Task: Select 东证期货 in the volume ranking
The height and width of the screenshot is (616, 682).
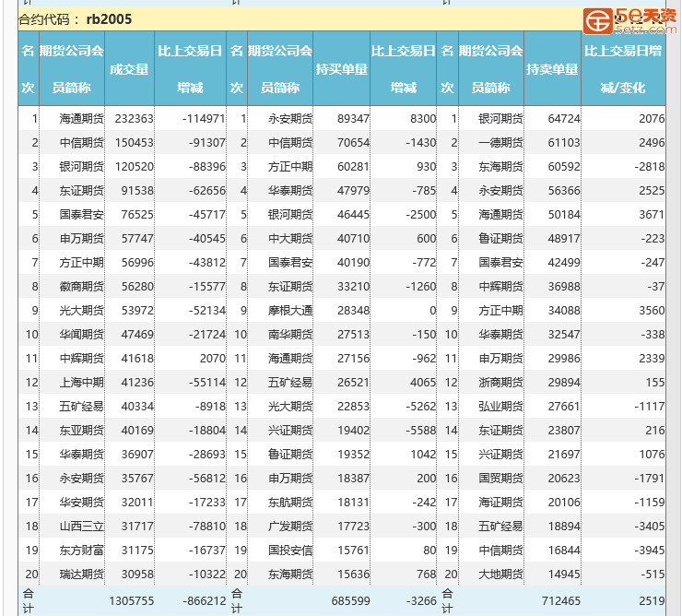Action: pyautogui.click(x=81, y=190)
